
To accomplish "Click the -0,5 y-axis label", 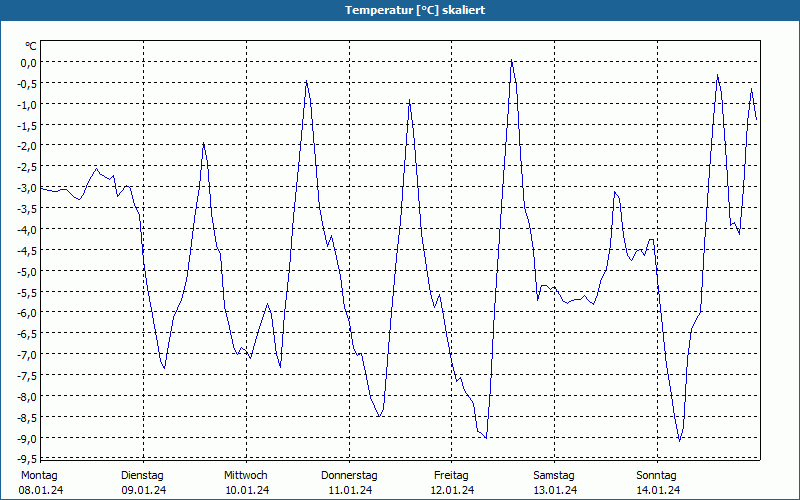I will pyautogui.click(x=27, y=83).
